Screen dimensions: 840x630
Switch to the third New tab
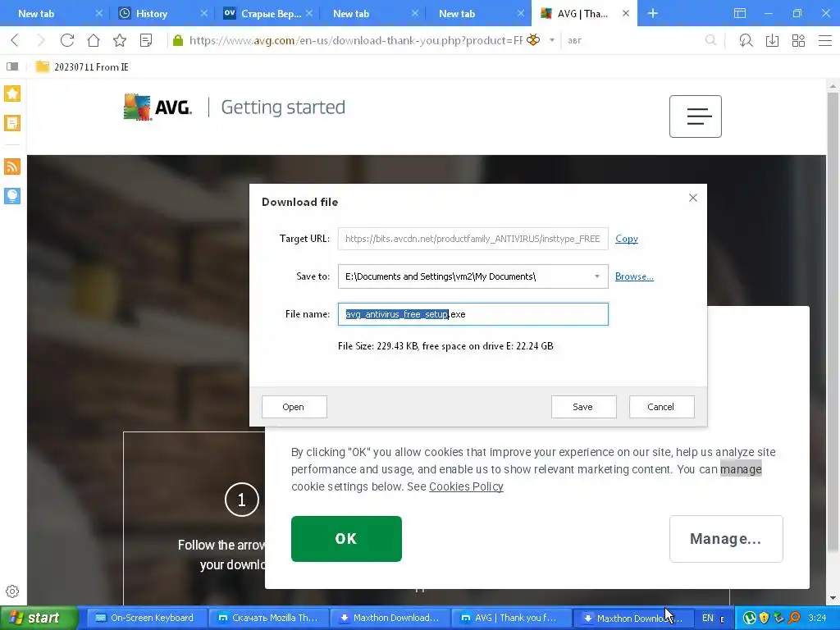[x=457, y=13]
